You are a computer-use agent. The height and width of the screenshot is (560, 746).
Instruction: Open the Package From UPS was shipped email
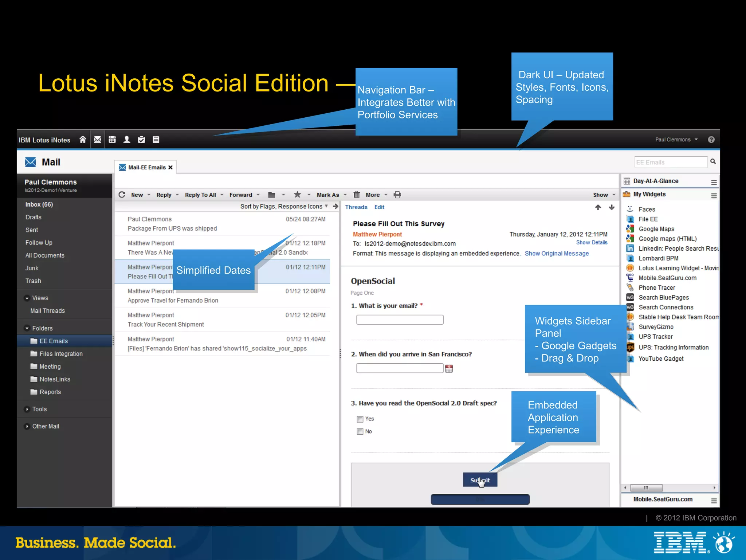coord(222,224)
